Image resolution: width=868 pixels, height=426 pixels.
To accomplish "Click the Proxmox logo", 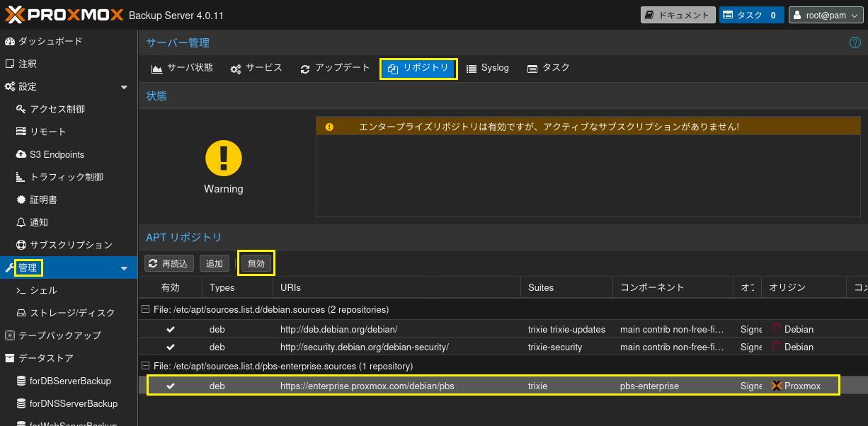I will [66, 14].
